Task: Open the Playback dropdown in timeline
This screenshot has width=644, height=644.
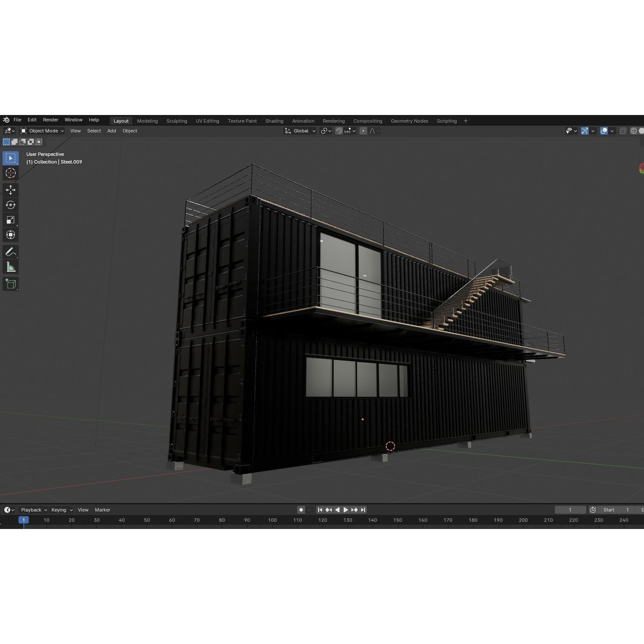Action: pos(33,510)
